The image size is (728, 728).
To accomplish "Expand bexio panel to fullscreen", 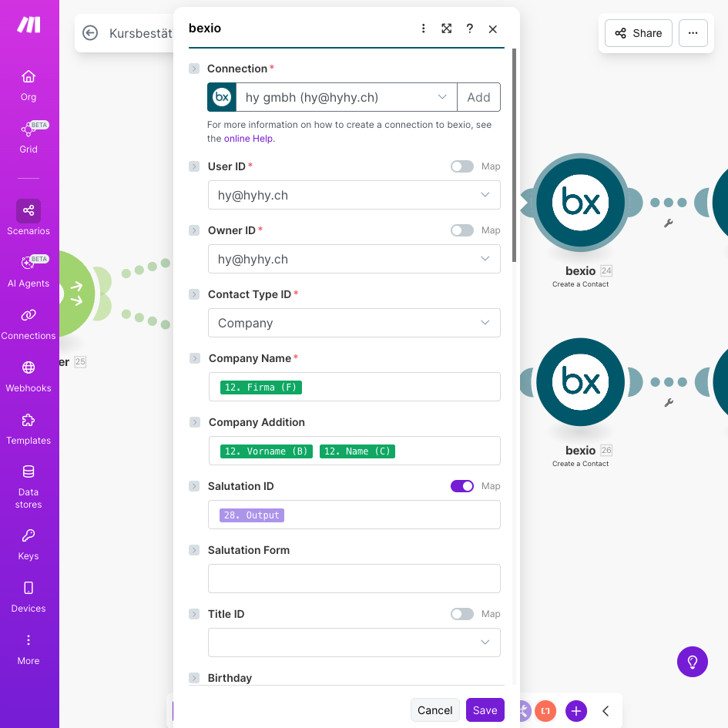I will [446, 29].
